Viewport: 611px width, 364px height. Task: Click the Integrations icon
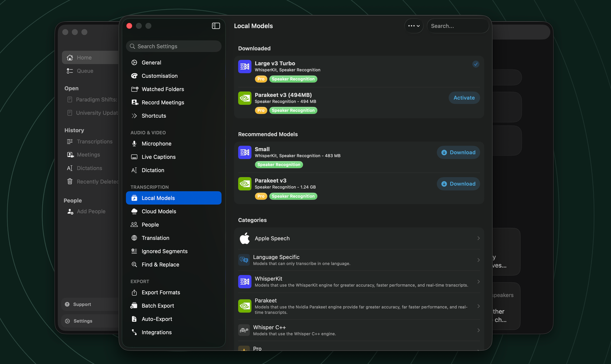point(134,333)
